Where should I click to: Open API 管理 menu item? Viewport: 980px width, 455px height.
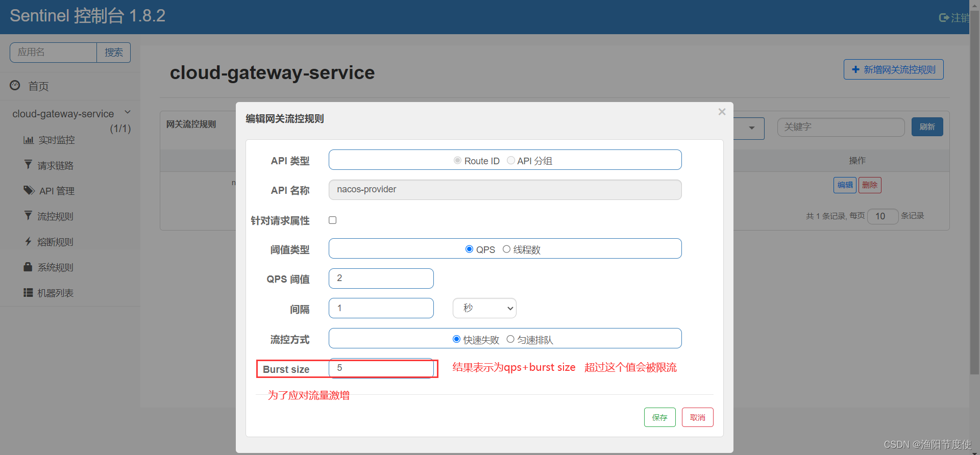tap(57, 191)
